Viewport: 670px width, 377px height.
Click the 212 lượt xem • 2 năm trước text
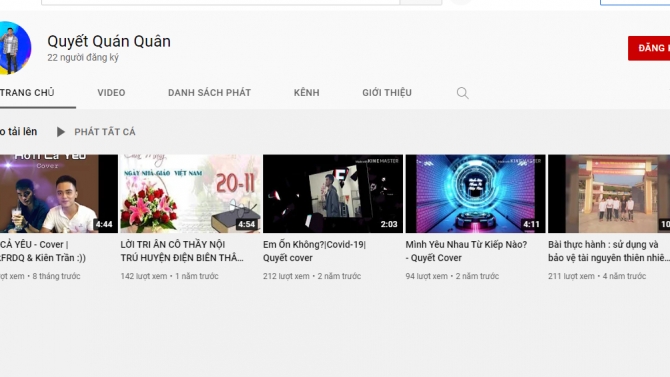[x=312, y=276]
